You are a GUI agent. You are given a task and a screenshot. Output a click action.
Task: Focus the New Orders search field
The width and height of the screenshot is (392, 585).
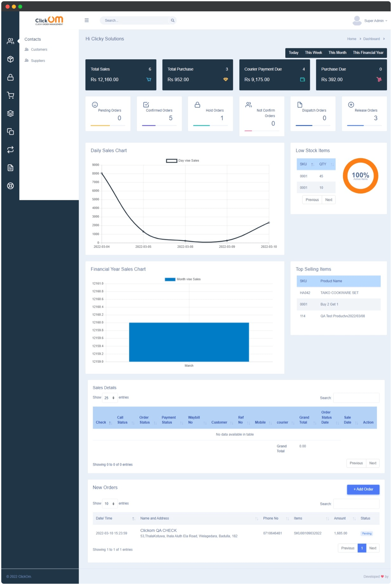[x=356, y=504]
